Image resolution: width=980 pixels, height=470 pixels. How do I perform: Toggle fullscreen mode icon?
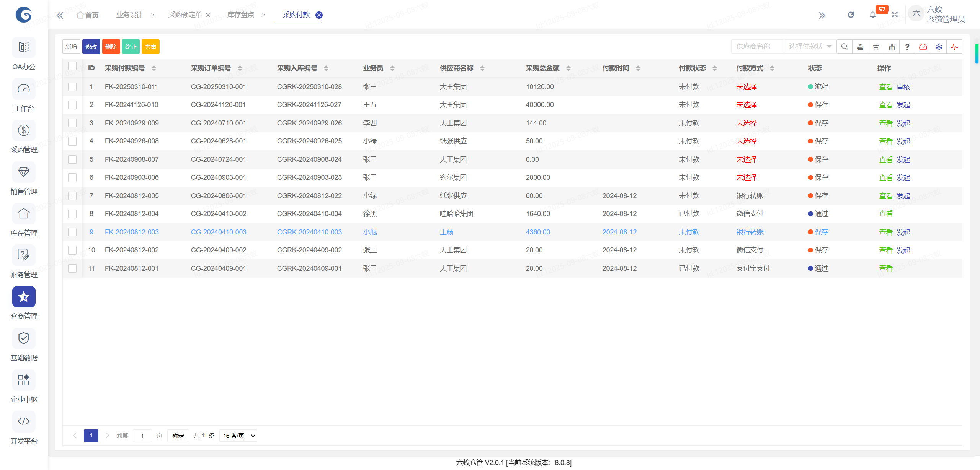coord(895,15)
